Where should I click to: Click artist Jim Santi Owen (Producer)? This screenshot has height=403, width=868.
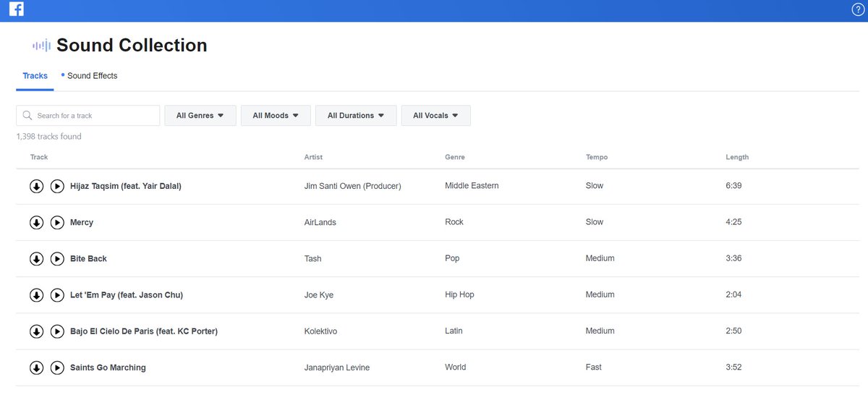[x=353, y=186]
